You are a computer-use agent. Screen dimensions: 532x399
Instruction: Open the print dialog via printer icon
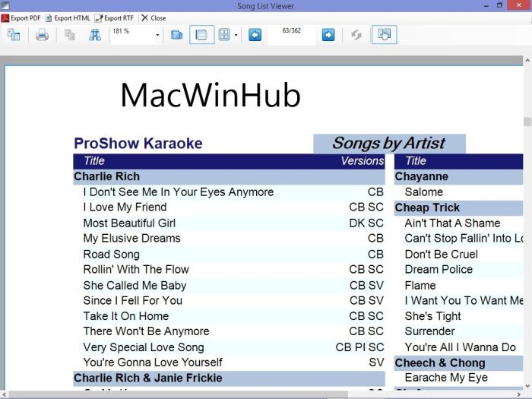click(x=42, y=35)
